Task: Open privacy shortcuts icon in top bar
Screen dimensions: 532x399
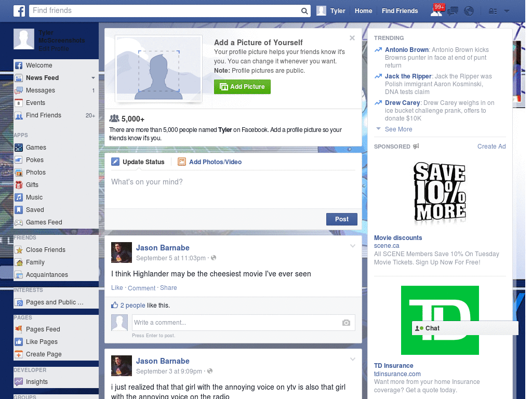Action: (x=493, y=11)
